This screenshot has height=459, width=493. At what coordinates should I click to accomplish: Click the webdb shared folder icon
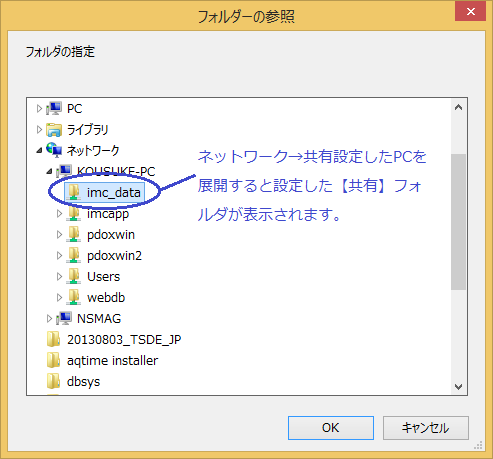pyautogui.click(x=74, y=297)
